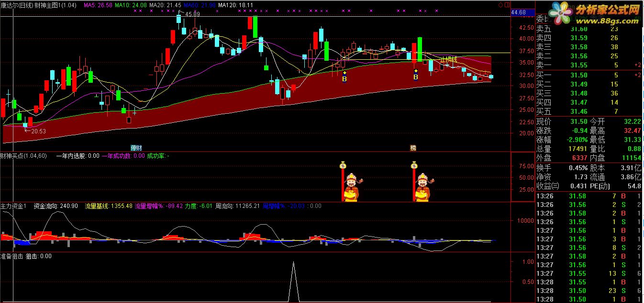This screenshot has height=303, width=644.
Task: Click the 今开 32.22 value
Action: click(x=632, y=122)
